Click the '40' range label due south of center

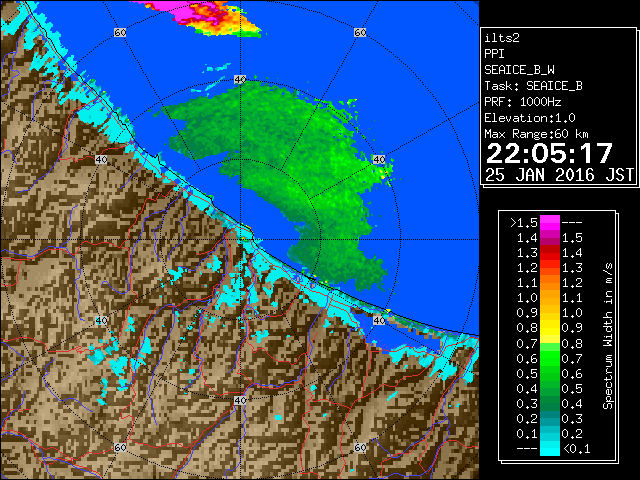tap(240, 400)
